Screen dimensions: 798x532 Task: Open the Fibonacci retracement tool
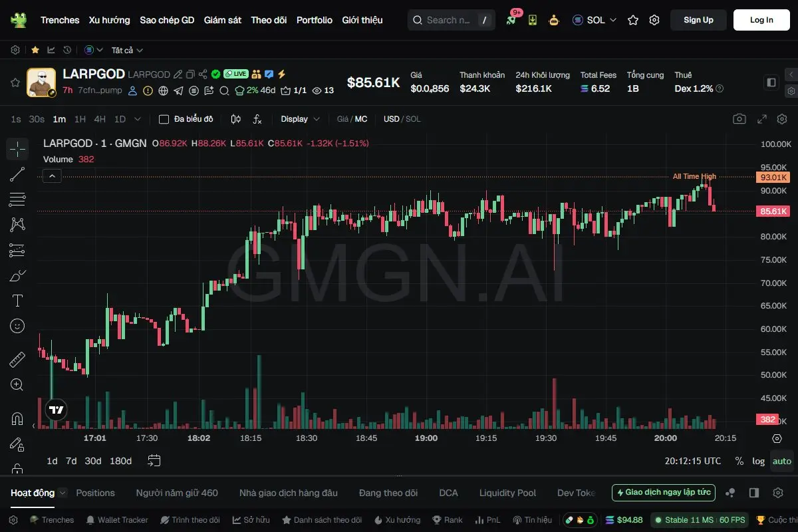(17, 199)
